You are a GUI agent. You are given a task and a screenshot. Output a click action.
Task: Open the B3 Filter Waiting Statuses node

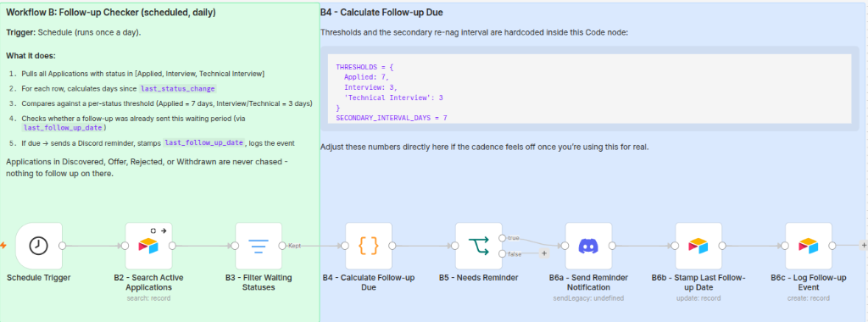pyautogui.click(x=259, y=246)
